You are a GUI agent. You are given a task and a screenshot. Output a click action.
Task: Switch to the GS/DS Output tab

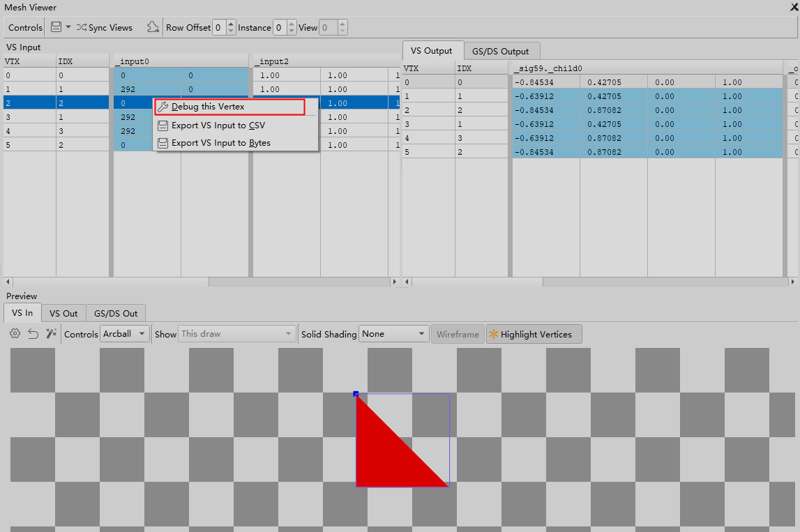click(x=501, y=50)
